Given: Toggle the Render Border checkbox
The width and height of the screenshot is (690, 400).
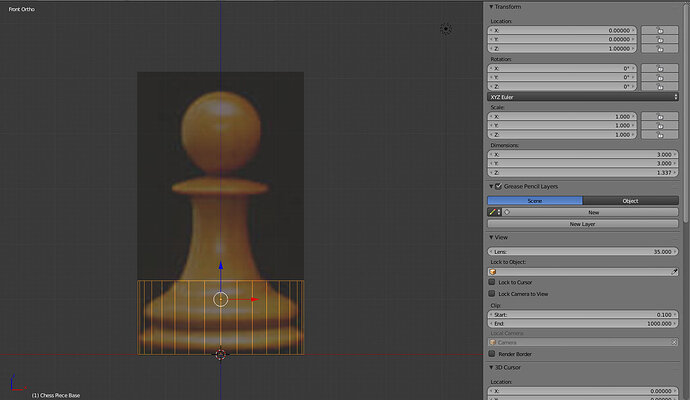Looking at the screenshot, I should (x=492, y=354).
